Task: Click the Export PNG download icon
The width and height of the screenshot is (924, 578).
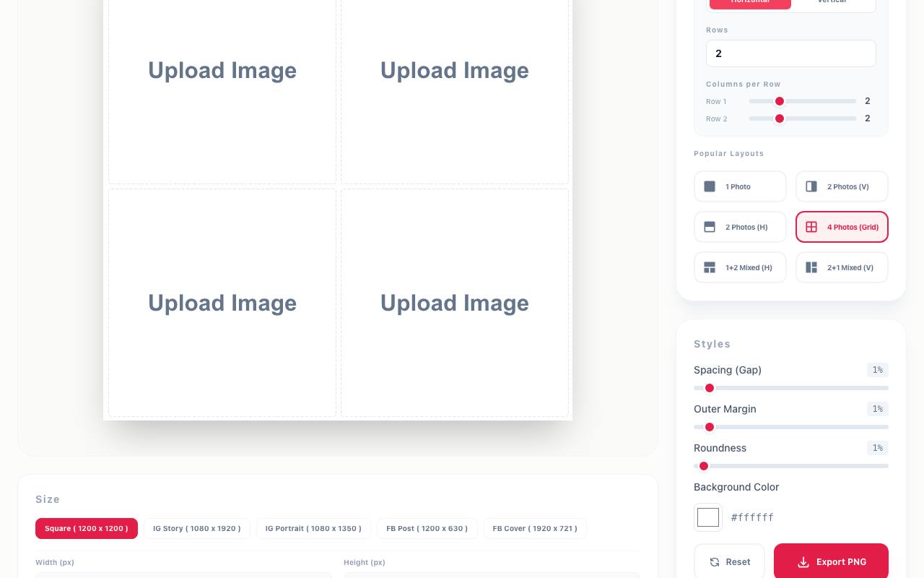Action: (803, 562)
